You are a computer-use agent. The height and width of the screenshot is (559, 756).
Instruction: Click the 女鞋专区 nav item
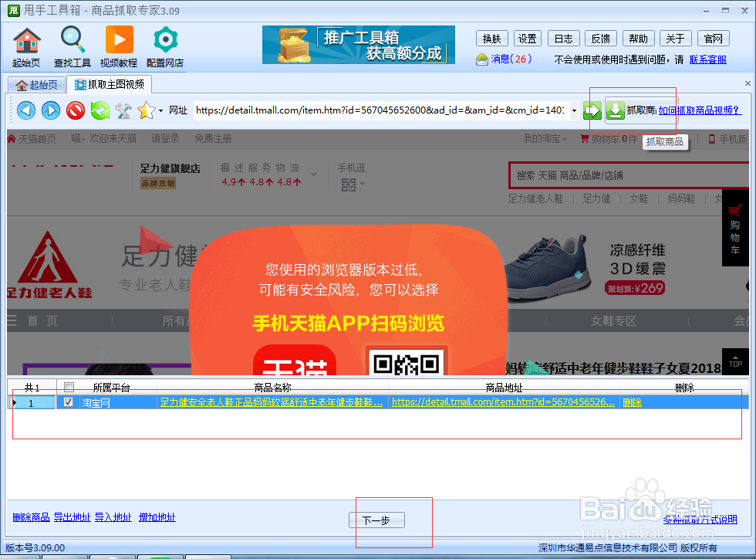614,321
